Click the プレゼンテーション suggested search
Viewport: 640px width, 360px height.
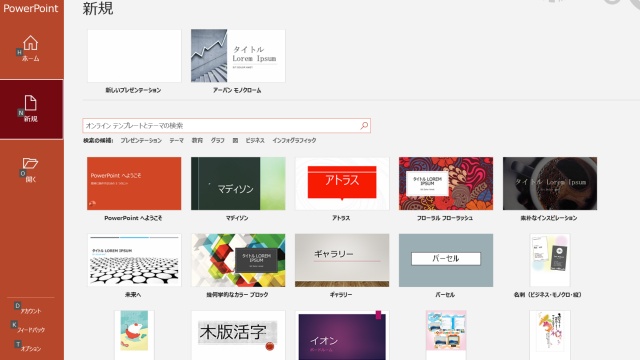tap(141, 140)
